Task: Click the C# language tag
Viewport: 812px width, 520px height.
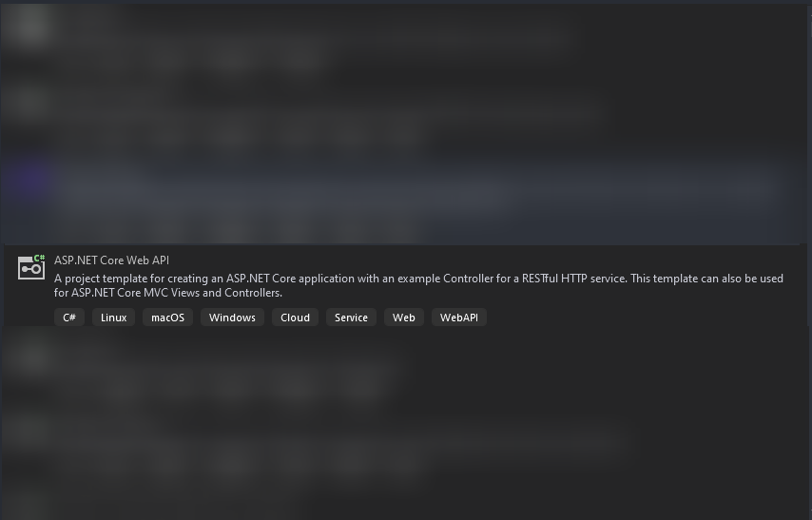Action: (69, 318)
